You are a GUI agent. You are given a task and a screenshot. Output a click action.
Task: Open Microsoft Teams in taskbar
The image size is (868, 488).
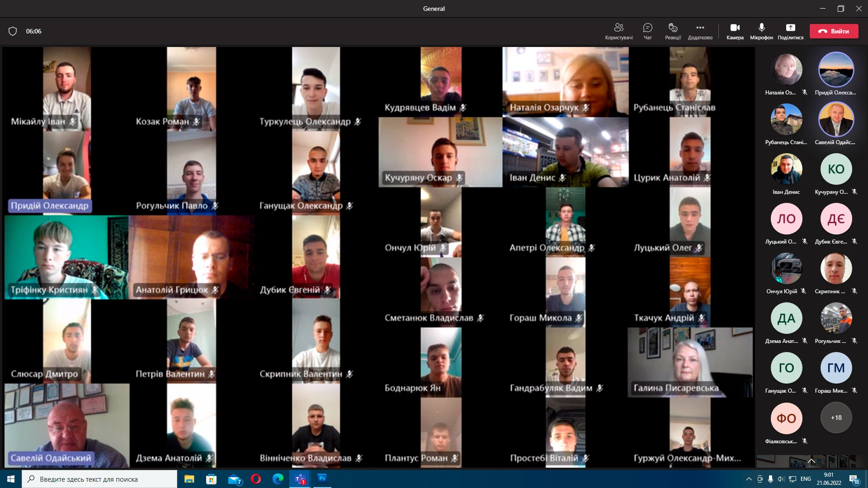coord(300,479)
